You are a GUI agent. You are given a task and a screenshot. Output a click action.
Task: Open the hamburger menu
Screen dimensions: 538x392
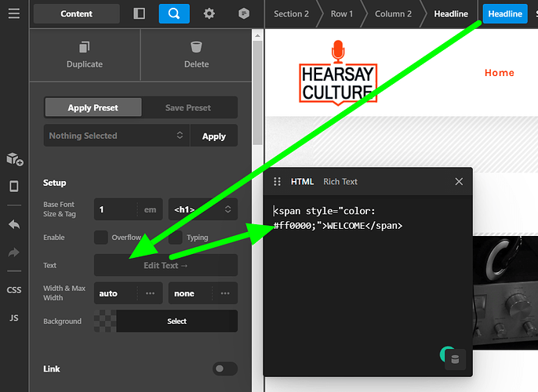click(x=14, y=13)
